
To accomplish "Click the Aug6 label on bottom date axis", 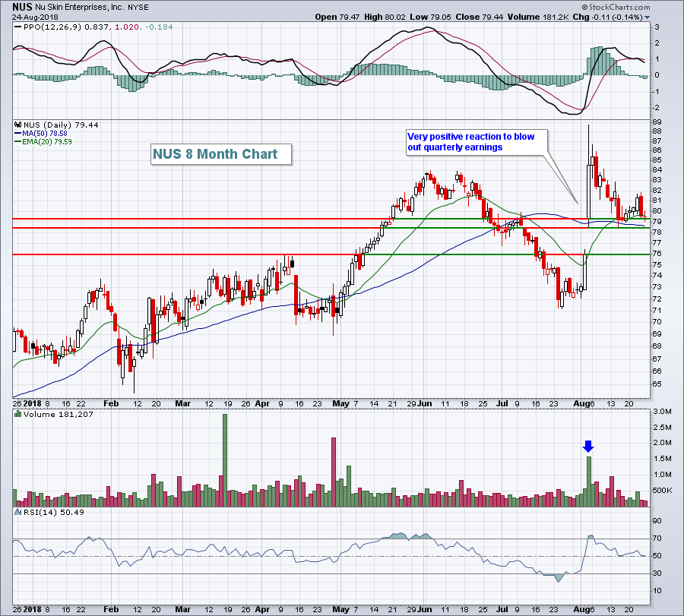I will [x=584, y=609].
